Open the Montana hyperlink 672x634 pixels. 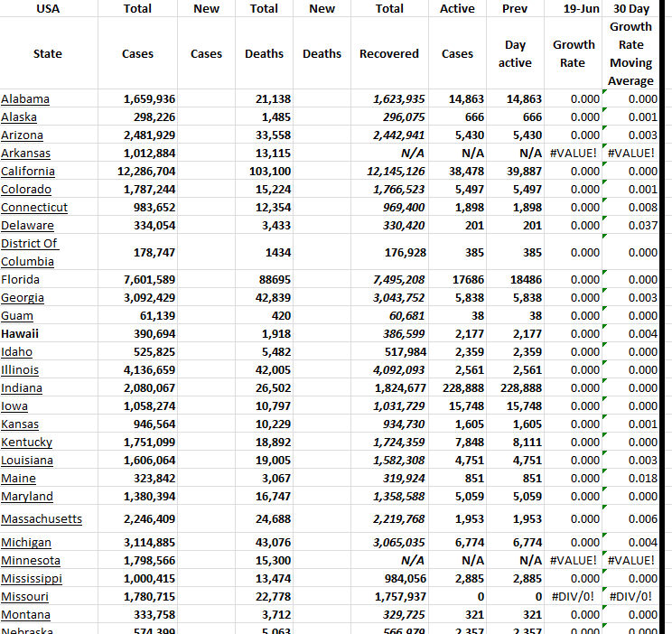point(25,615)
